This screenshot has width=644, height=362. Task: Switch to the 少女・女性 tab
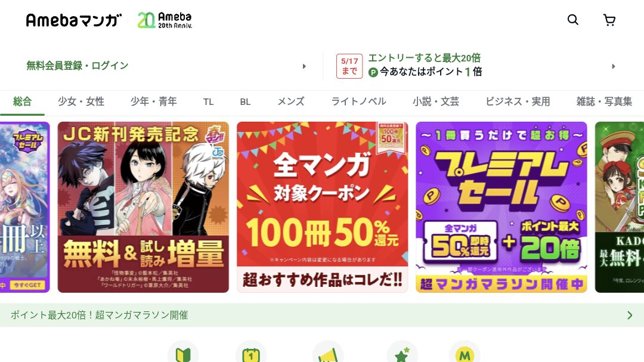(81, 101)
